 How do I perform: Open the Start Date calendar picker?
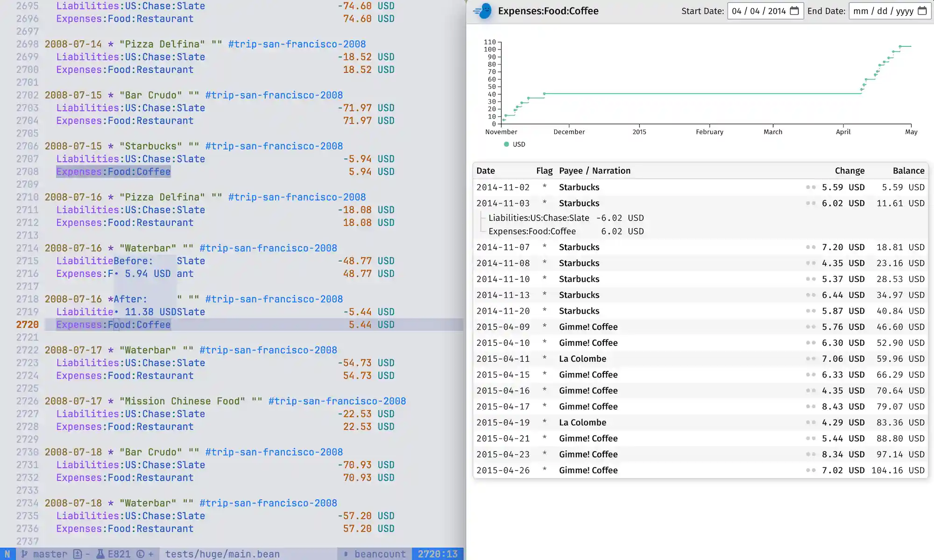pyautogui.click(x=794, y=11)
